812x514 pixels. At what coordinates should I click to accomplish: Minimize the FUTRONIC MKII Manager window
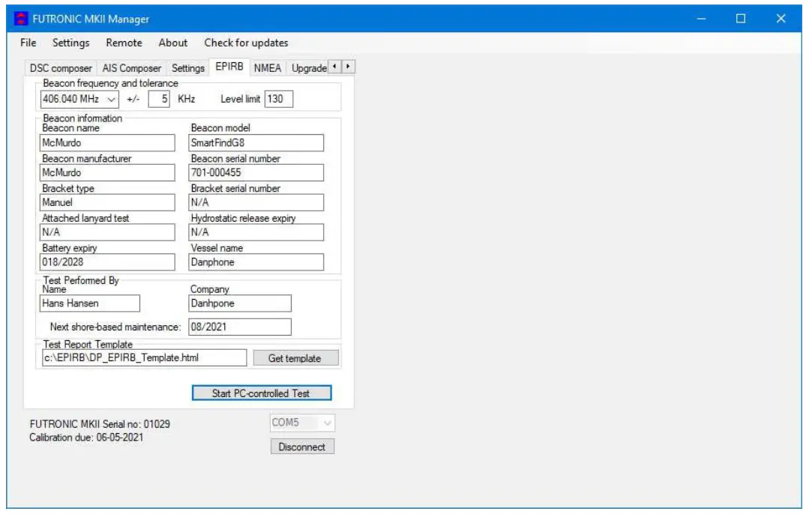pos(701,19)
